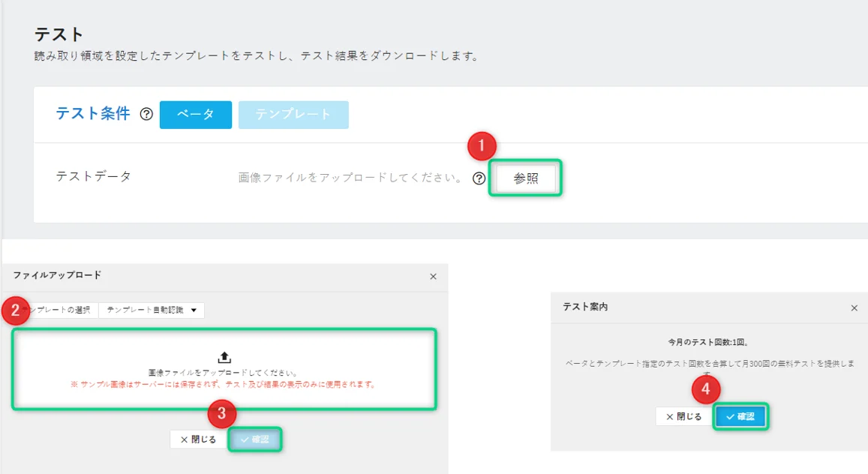Open the テンプレート自動認識 dropdown
This screenshot has height=474, width=868.
point(151,310)
